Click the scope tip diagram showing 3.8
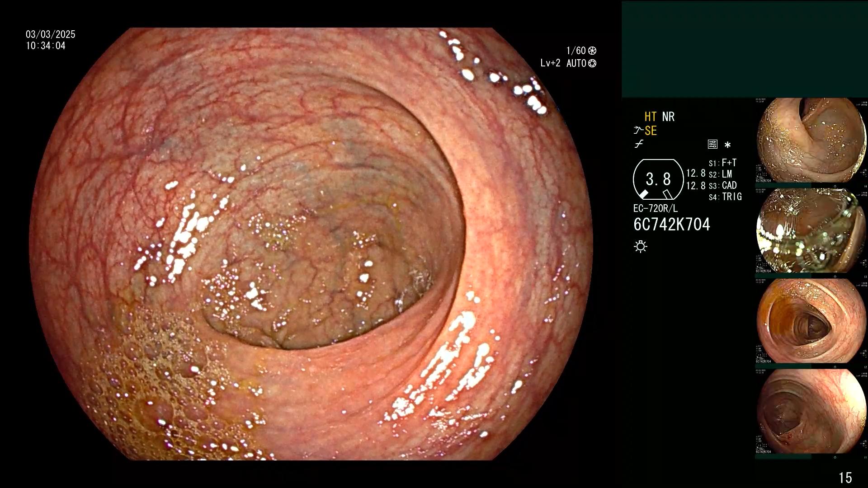 (658, 179)
